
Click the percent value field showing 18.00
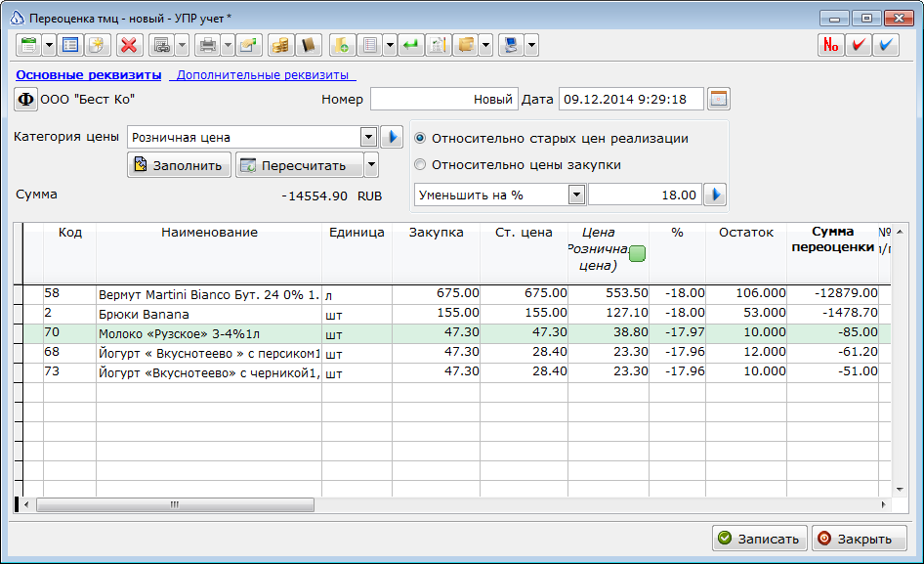click(645, 195)
